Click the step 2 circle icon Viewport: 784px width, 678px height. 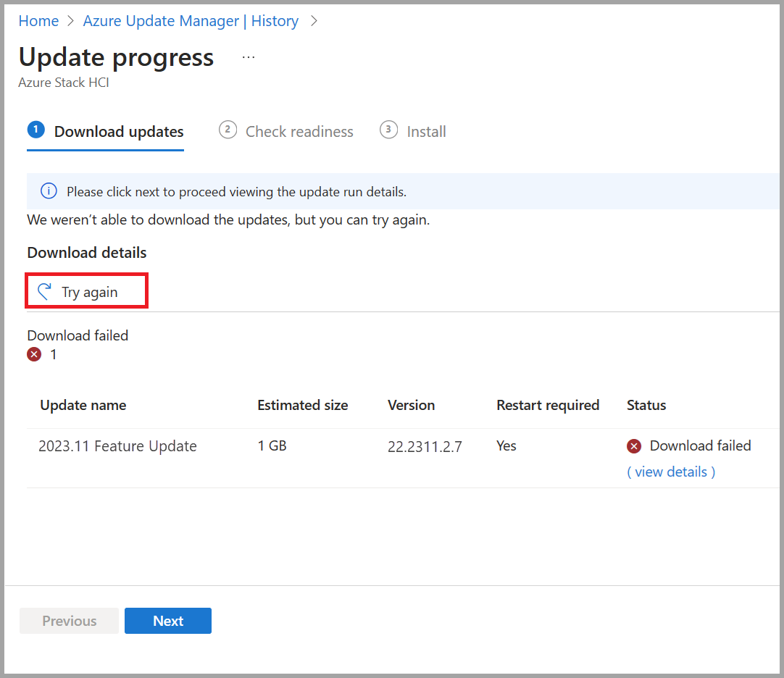click(x=228, y=130)
